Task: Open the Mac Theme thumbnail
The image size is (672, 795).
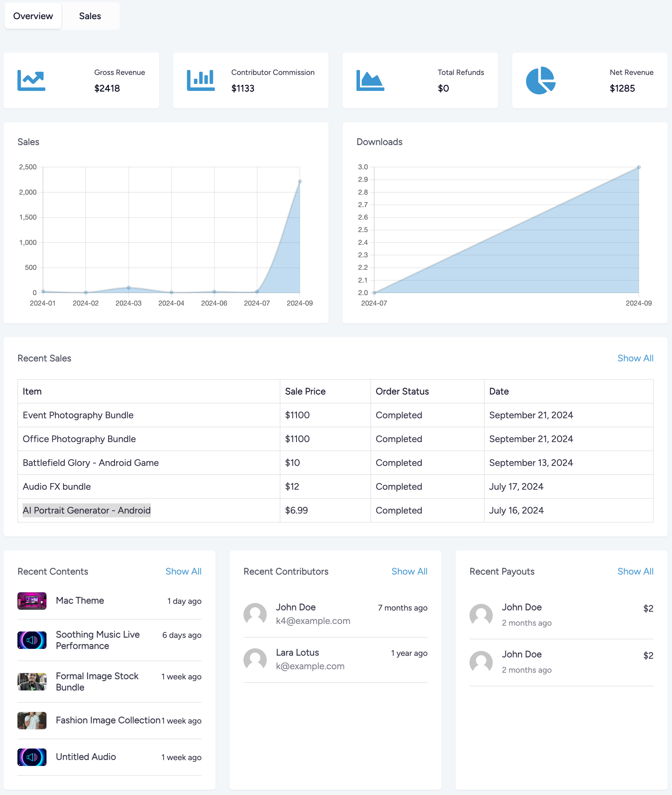Action: 32,601
